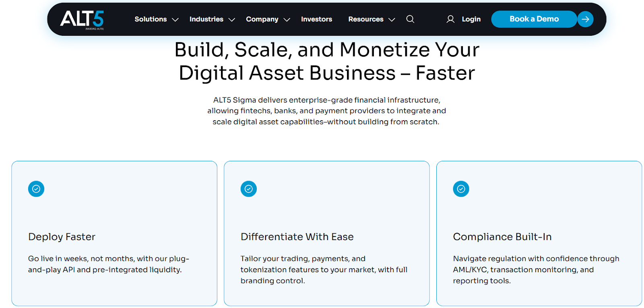Screen dimensions: 644x308
Task: Click the user profile icon beside Login
Action: [x=450, y=19]
